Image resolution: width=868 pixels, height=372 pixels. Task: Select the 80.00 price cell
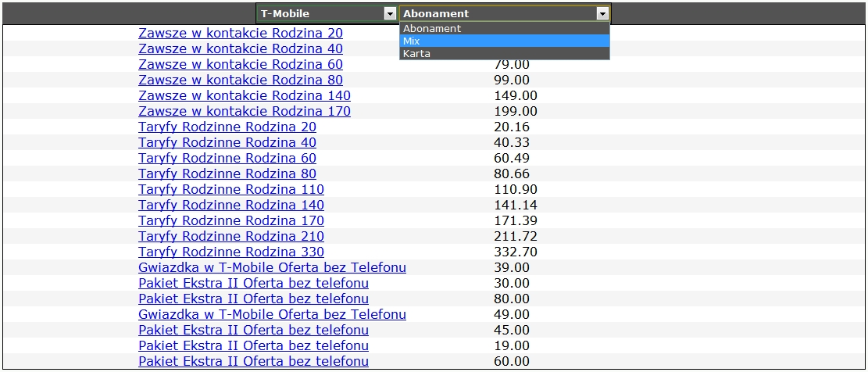click(512, 299)
